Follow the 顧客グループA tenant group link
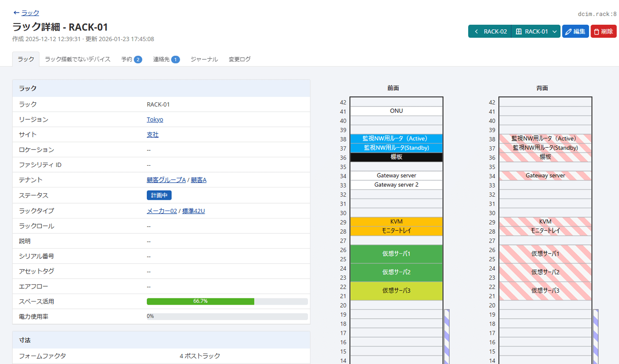Screen dimensions: 619x364 166,180
